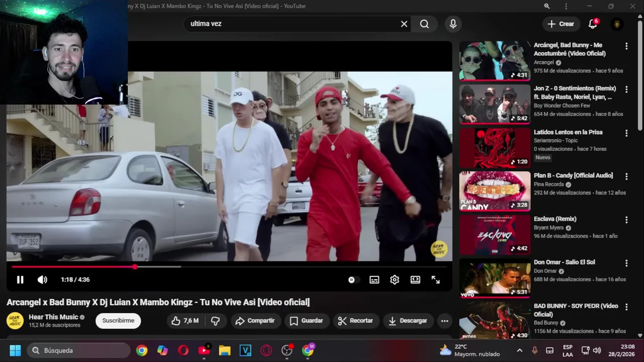The image size is (644, 362).
Task: Mute the video volume speaker icon
Action: coord(42,280)
